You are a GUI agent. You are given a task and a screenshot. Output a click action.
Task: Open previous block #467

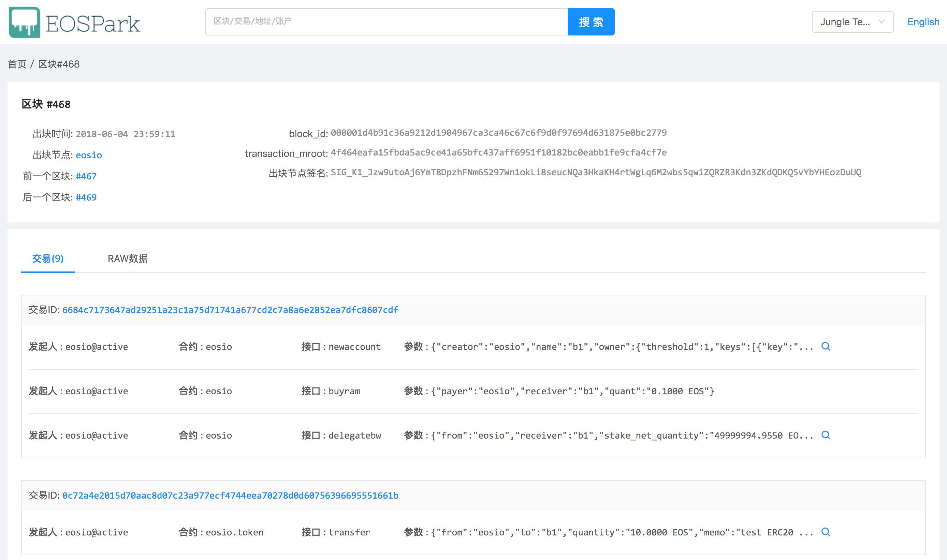(x=86, y=176)
